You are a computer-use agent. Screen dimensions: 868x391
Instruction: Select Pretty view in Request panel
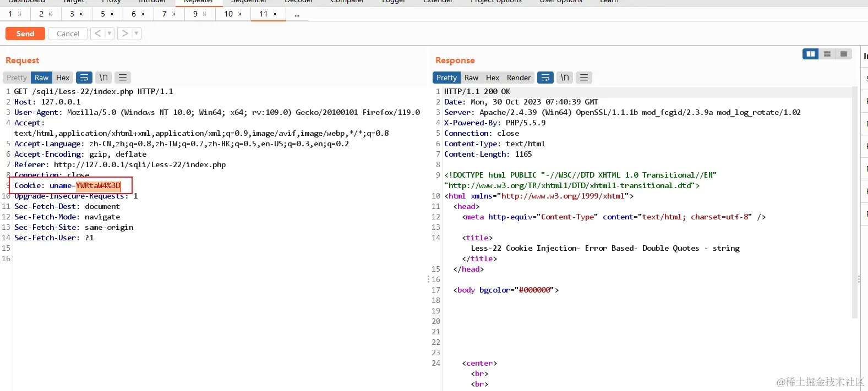[x=17, y=78]
